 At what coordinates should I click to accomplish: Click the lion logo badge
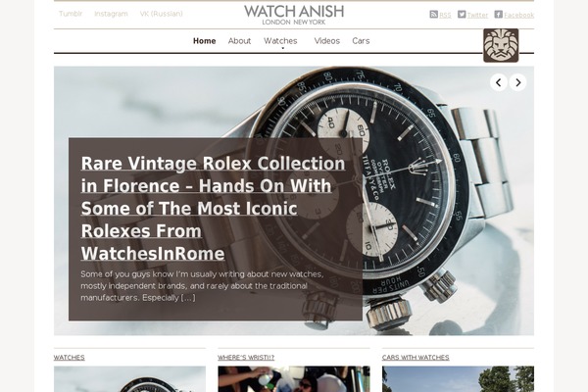coord(501,45)
